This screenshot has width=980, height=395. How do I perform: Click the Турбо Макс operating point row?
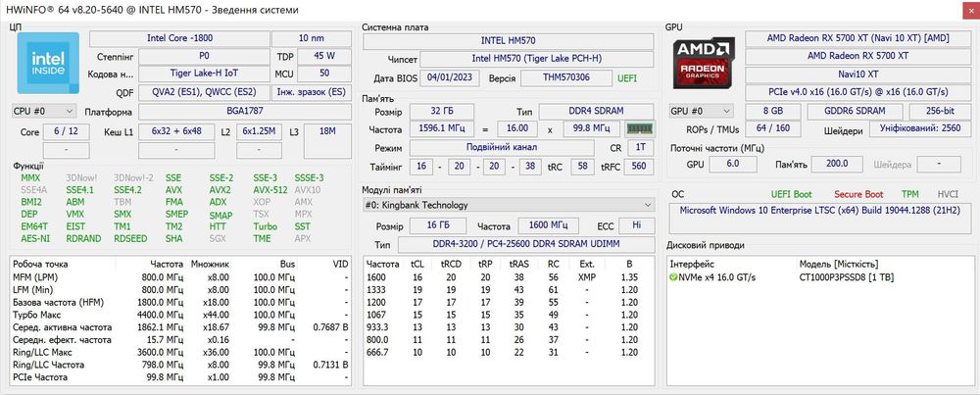point(180,315)
